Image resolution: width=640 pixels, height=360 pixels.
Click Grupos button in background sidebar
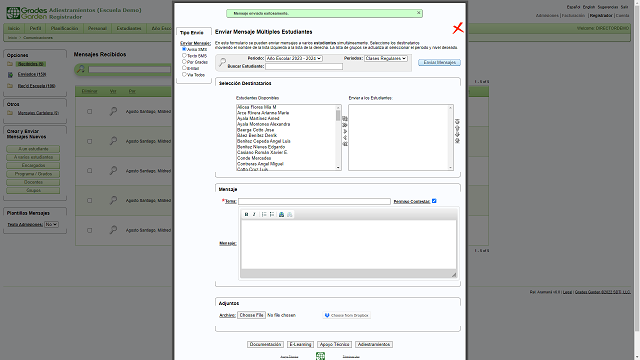(x=33, y=191)
